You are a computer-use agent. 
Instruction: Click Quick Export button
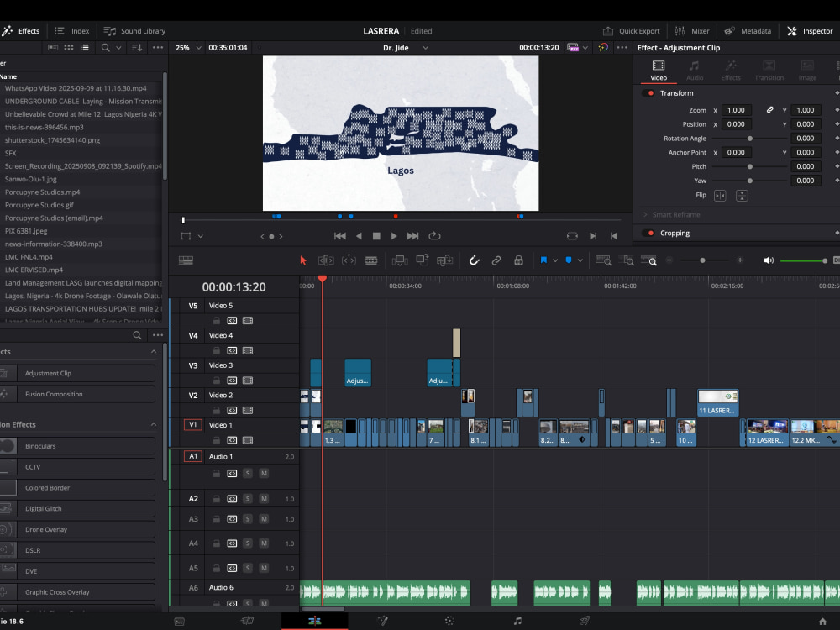631,31
